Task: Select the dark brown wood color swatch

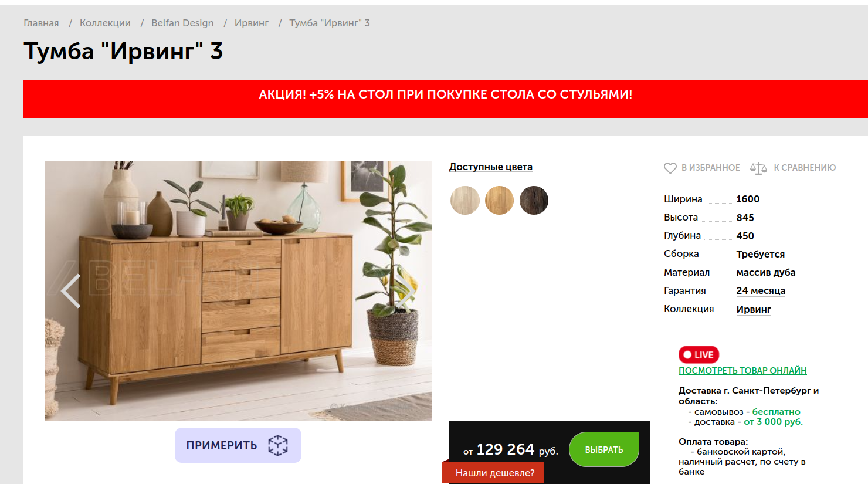Action: click(534, 200)
